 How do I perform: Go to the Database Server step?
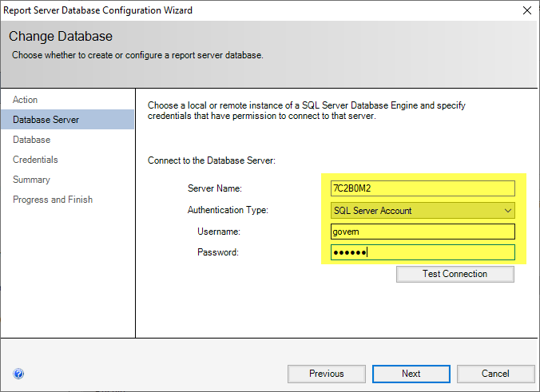46,120
